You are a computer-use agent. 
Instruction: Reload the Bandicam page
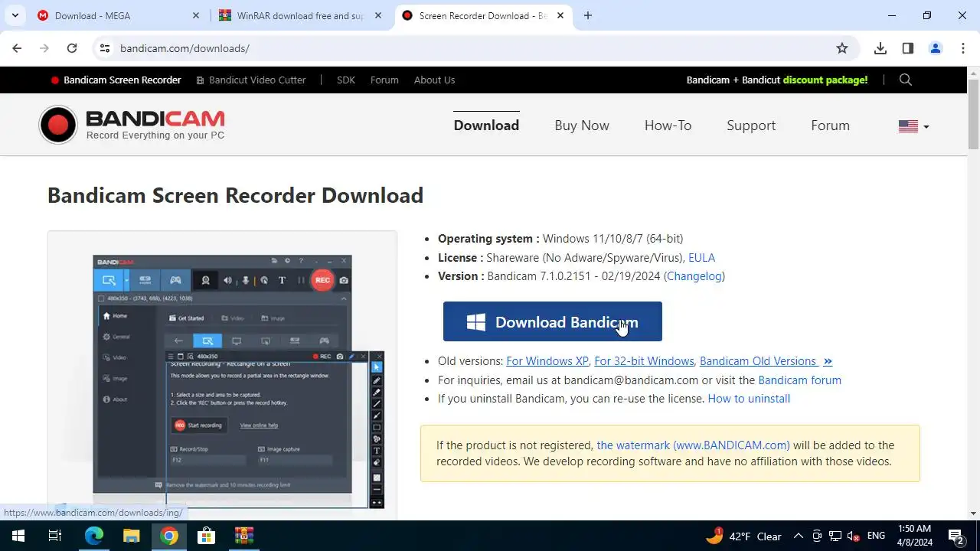(x=72, y=48)
